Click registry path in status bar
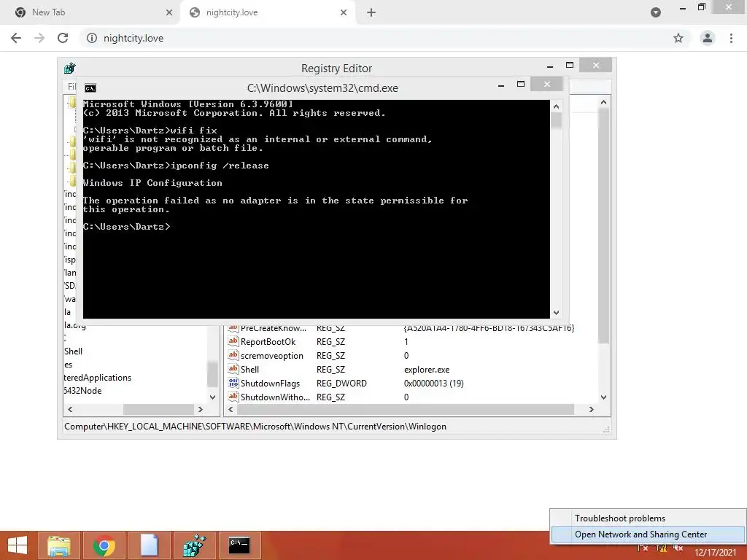Viewport: 747px width, 560px height. [x=255, y=426]
